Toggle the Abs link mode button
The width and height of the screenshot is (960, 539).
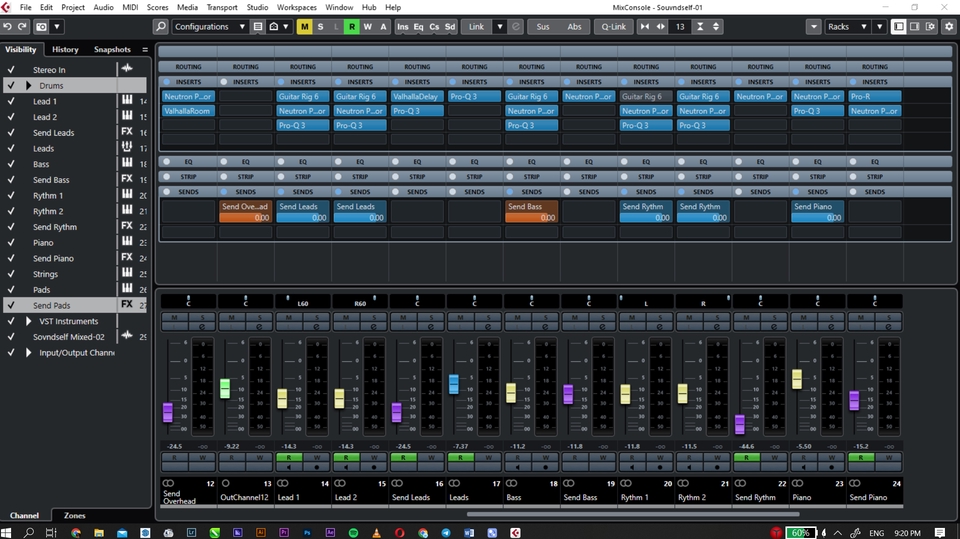point(574,26)
